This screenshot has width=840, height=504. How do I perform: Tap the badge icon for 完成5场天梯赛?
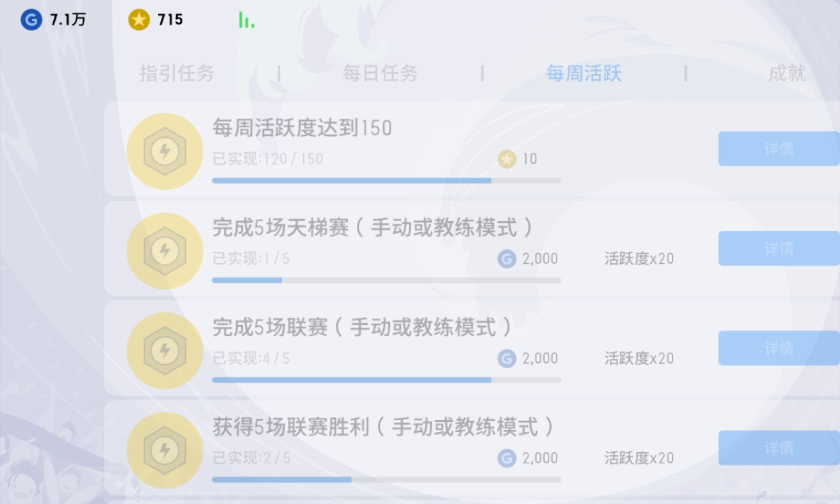(x=165, y=251)
